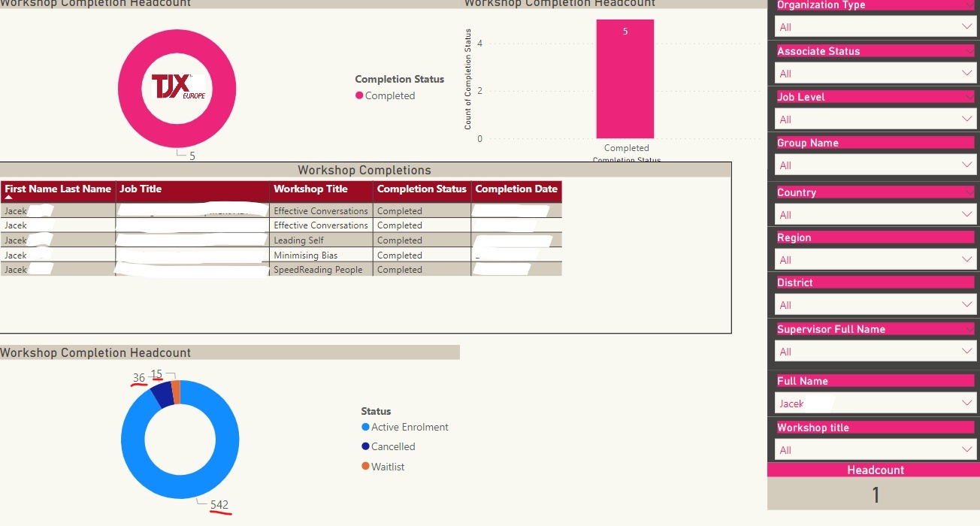Click the Headcount card value 1
The image size is (980, 526).
pos(875,495)
